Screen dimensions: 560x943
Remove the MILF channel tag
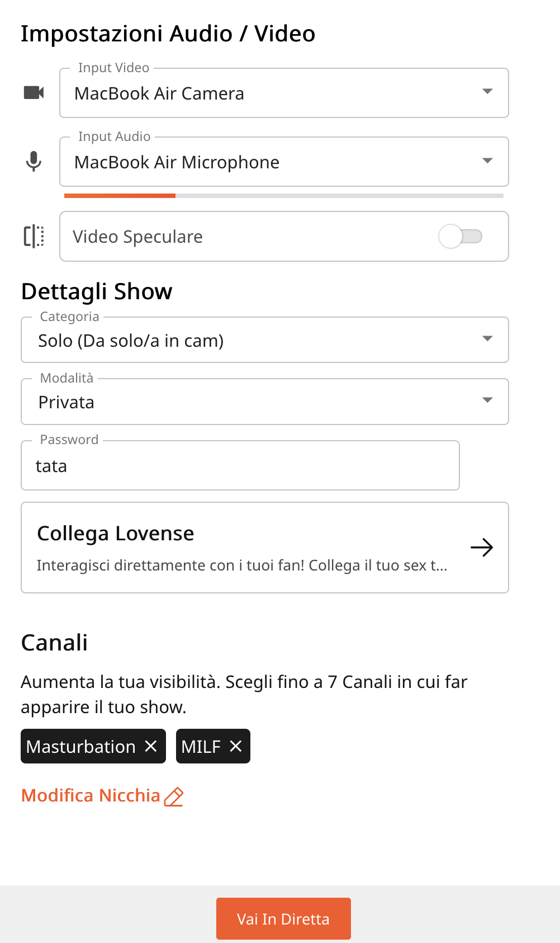[x=236, y=746]
